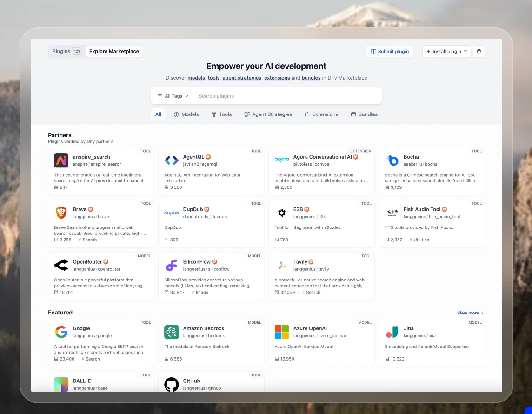Open the Tavily plugin card
The height and width of the screenshot is (414, 532).
[x=321, y=276]
